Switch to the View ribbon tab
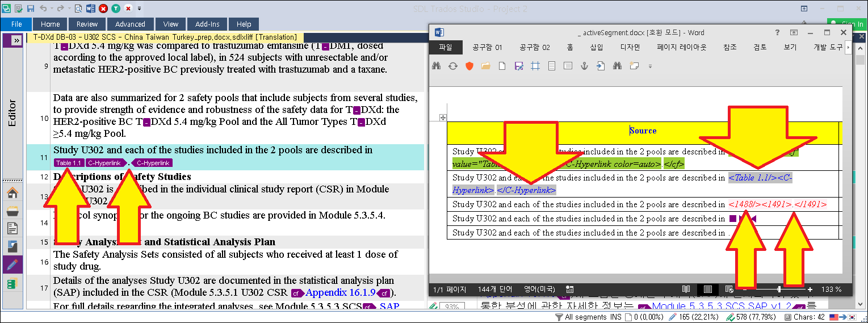This screenshot has width=868, height=323. pyautogui.click(x=171, y=24)
